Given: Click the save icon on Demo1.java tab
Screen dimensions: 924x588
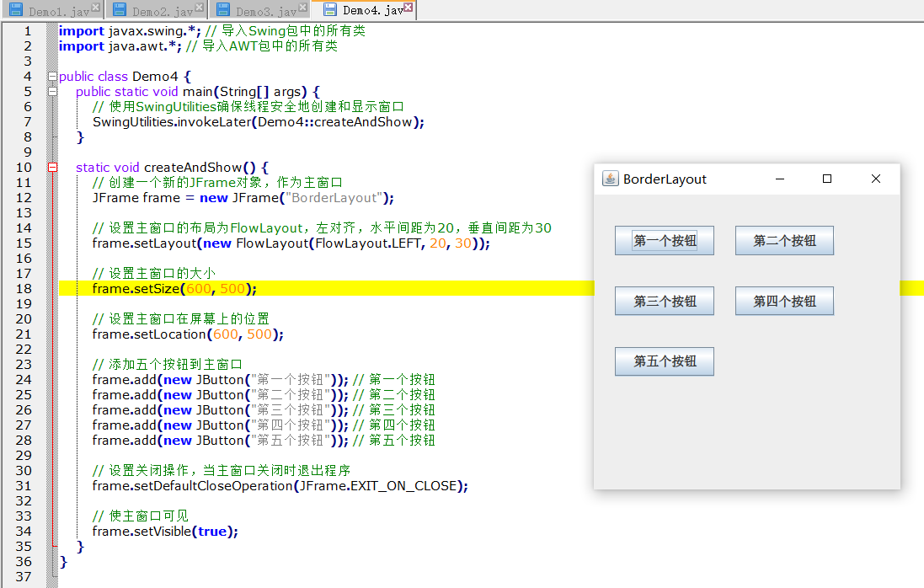Looking at the screenshot, I should click(x=16, y=10).
